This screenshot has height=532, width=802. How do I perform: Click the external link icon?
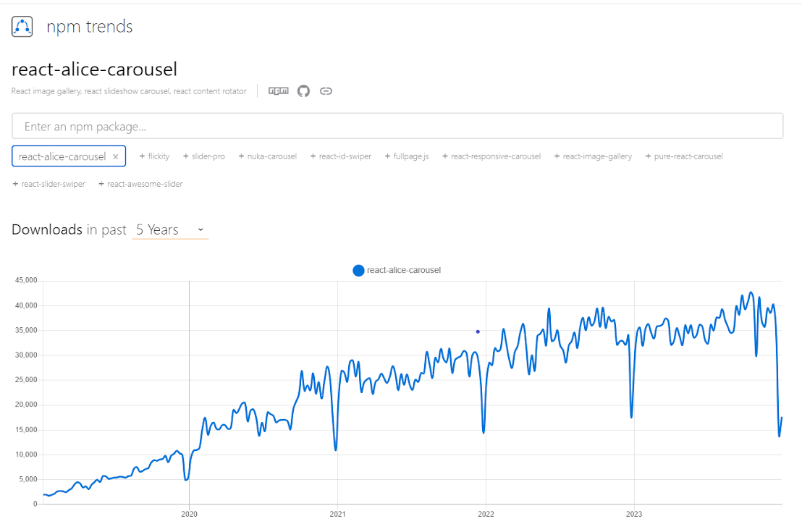tap(326, 91)
